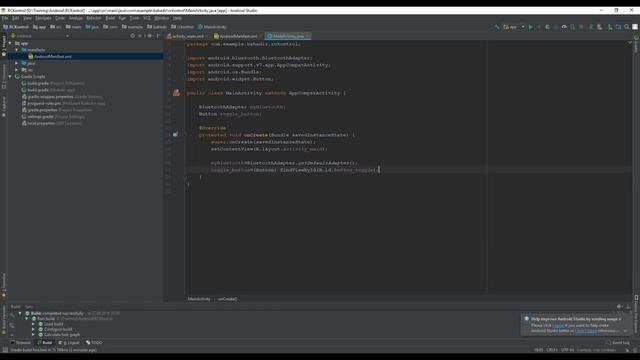Click the blue SDK Manager download-arrow icon
This screenshot has height=360, width=640.
coord(619,27)
